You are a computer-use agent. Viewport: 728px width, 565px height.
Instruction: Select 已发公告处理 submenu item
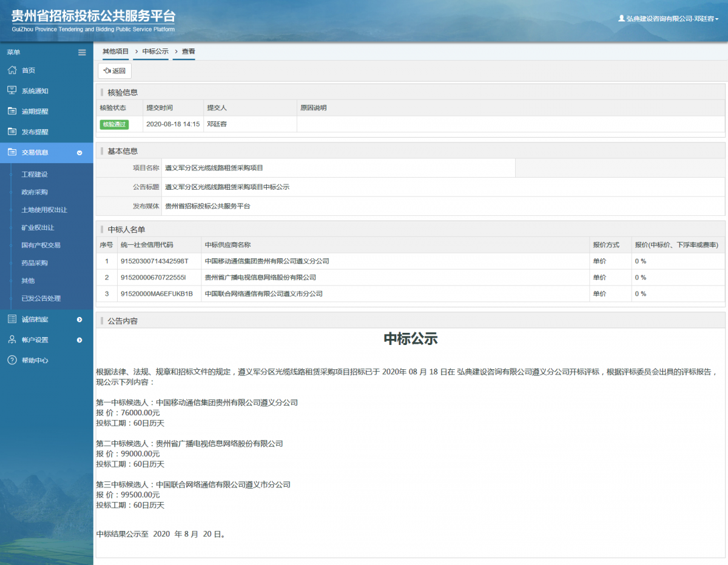[x=41, y=298]
